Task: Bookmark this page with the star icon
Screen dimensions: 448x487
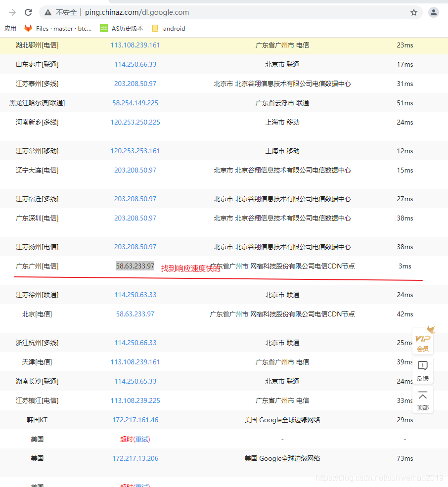Action: pyautogui.click(x=413, y=12)
